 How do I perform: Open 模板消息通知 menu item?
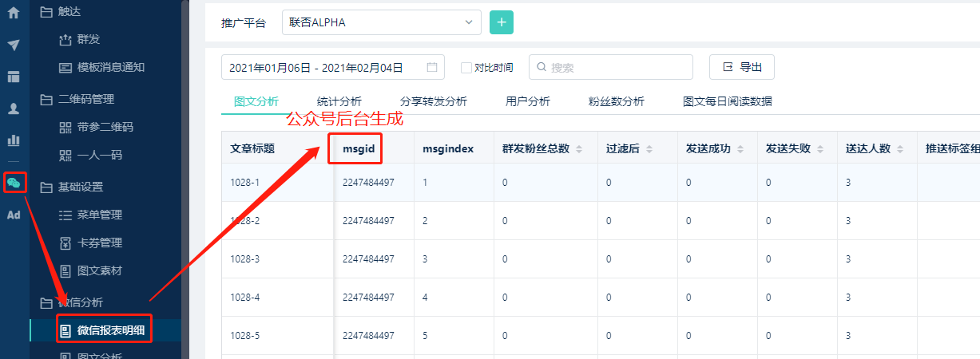click(x=102, y=67)
